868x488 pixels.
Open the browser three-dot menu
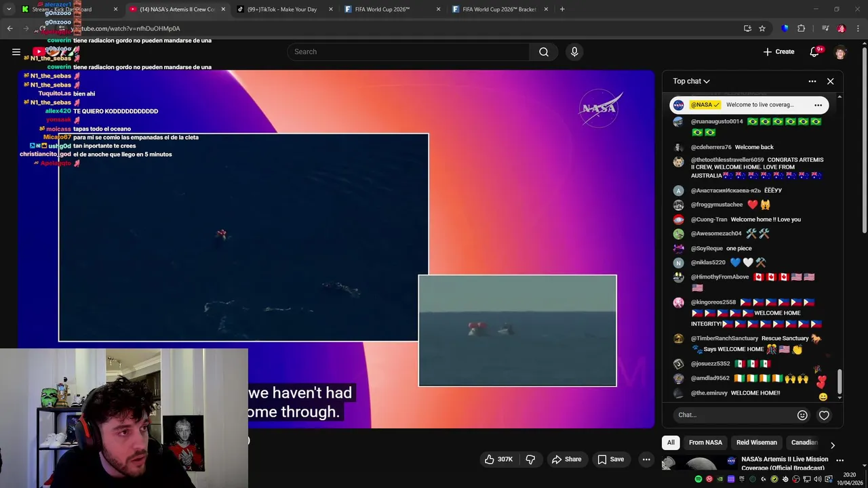(858, 28)
